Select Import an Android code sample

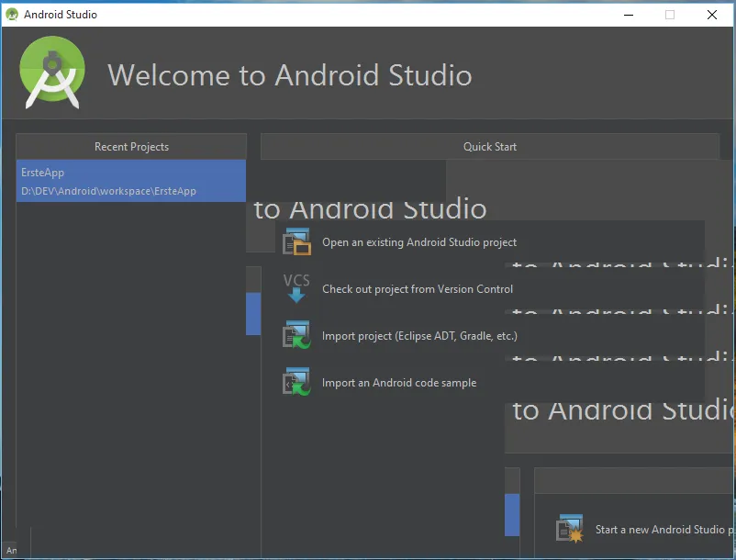click(x=399, y=383)
